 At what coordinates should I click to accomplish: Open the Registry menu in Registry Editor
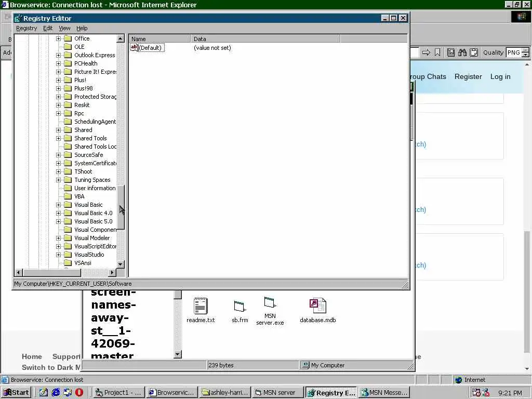coord(26,28)
